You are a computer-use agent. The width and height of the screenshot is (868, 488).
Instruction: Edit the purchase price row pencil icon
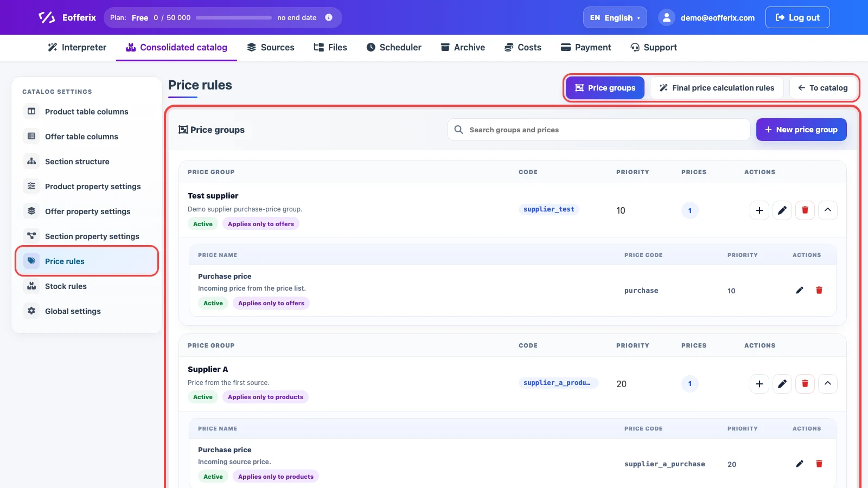pos(800,290)
